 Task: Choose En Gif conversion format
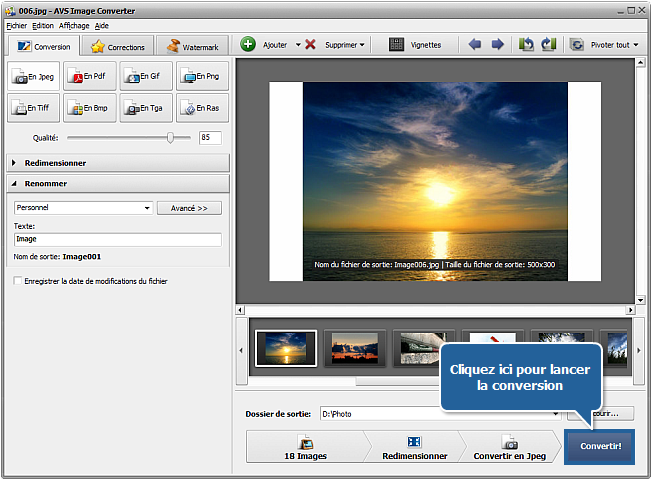(x=145, y=77)
